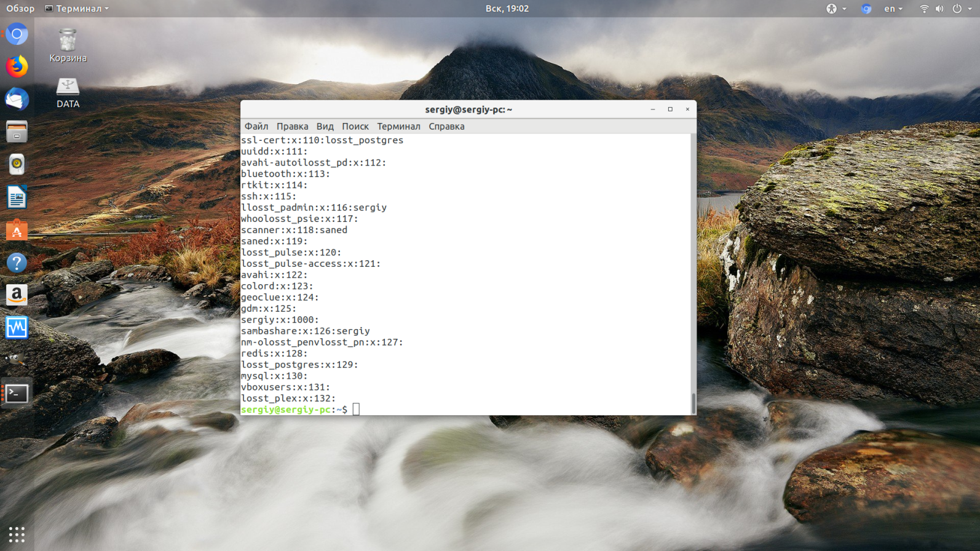Screen dimensions: 980x551
Task: Click the clock showing Вск, 19:02
Action: point(507,9)
